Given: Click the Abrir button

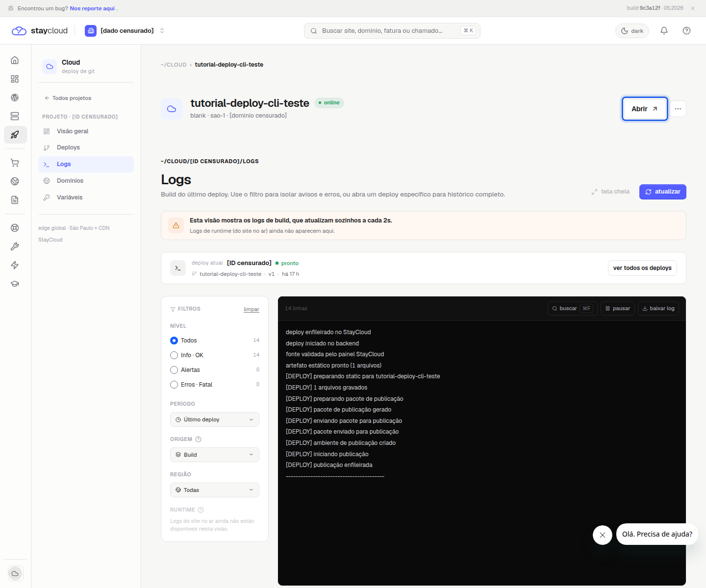Looking at the screenshot, I should point(645,109).
